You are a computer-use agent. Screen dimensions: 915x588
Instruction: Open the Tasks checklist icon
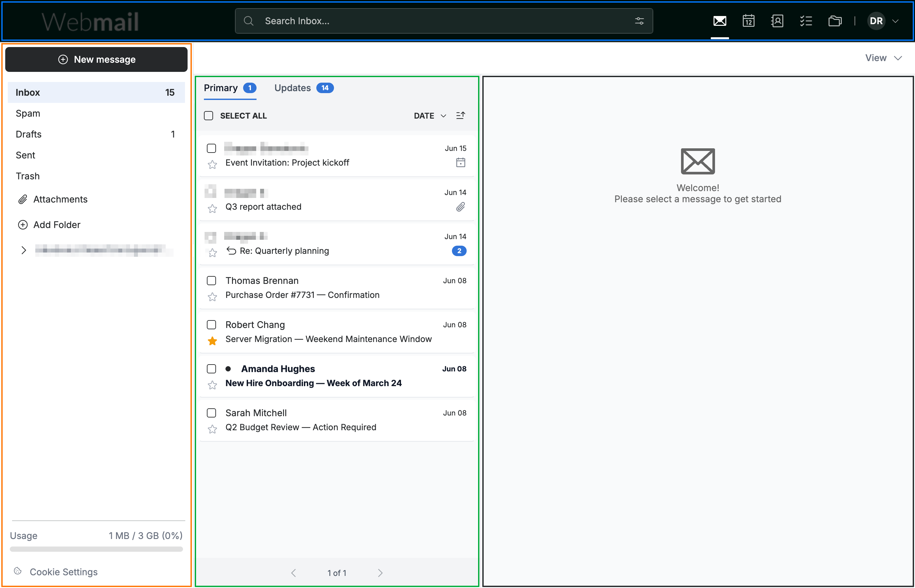[x=806, y=21]
